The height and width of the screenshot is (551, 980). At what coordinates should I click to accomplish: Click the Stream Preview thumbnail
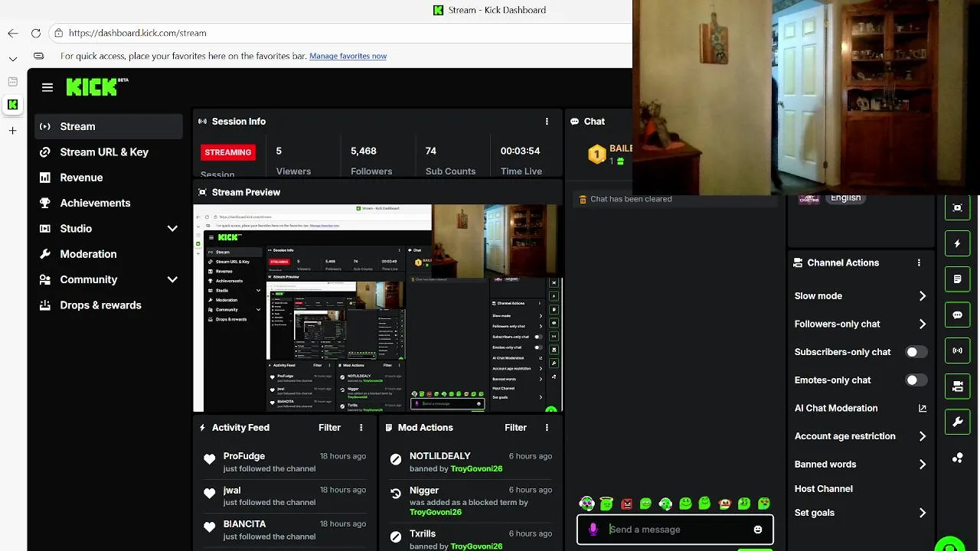click(x=377, y=308)
